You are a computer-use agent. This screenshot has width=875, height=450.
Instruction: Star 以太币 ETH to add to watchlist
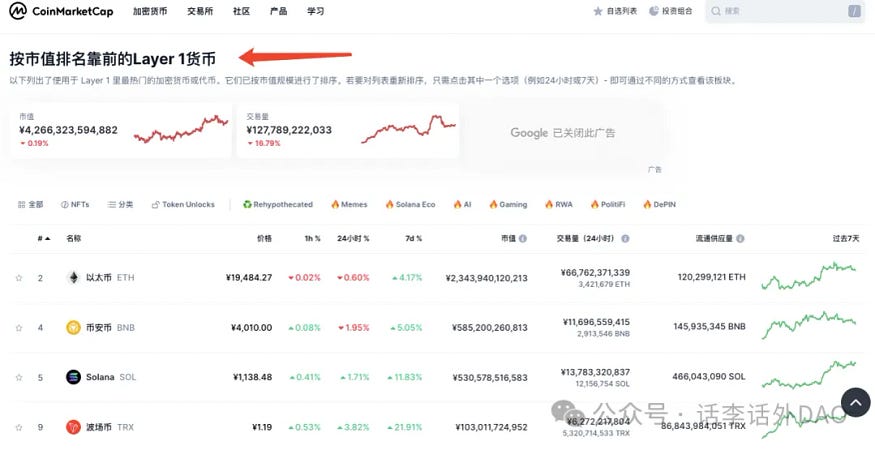click(19, 277)
